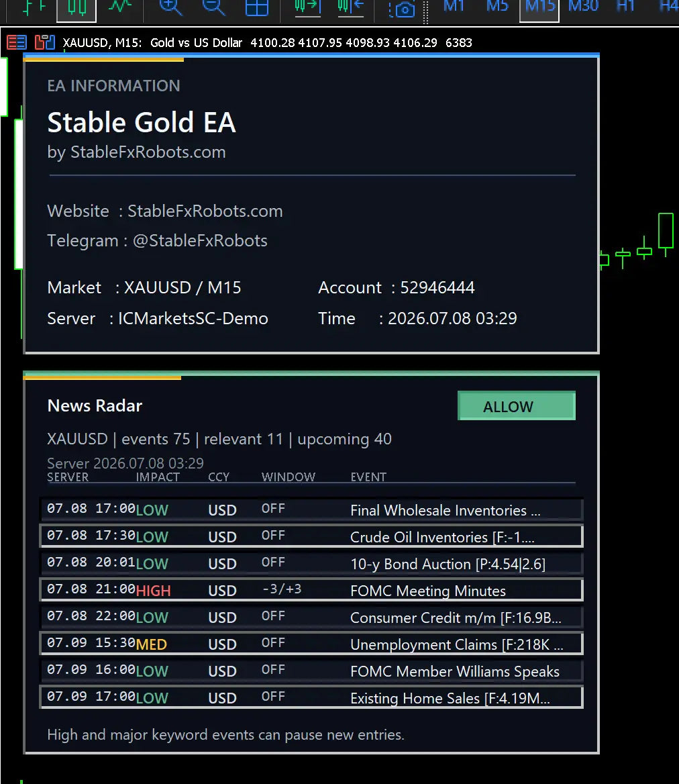Click the 07.09 15:30 time cell

91,642
